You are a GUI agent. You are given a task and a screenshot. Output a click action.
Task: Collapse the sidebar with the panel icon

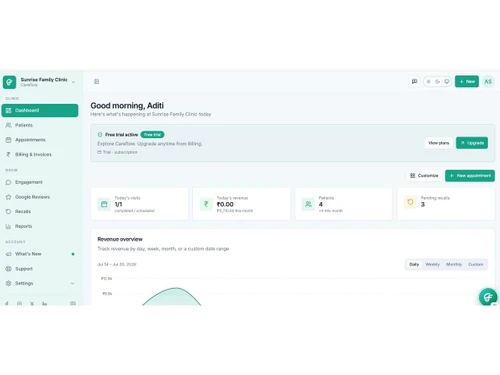click(x=97, y=81)
